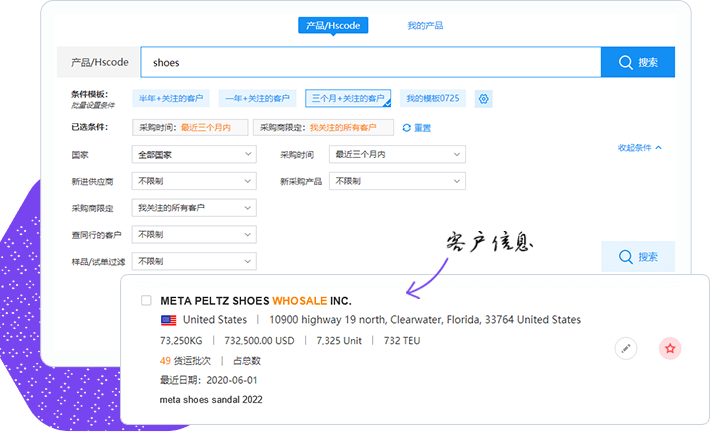Screen dimensions: 710x432
Task: Expand the 新采购产品 dropdown
Action: [398, 181]
